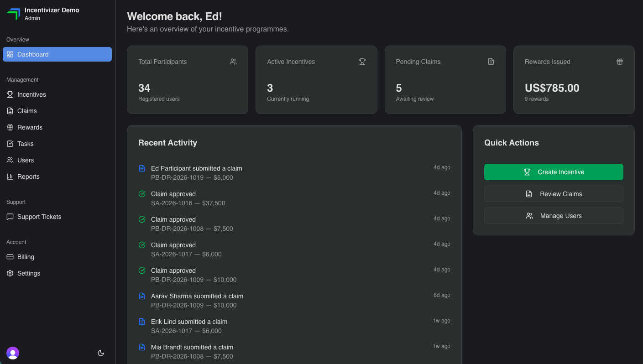This screenshot has width=643, height=364.
Task: Click the document icon beside Aarav Sharma's claim
Action: [x=142, y=296]
